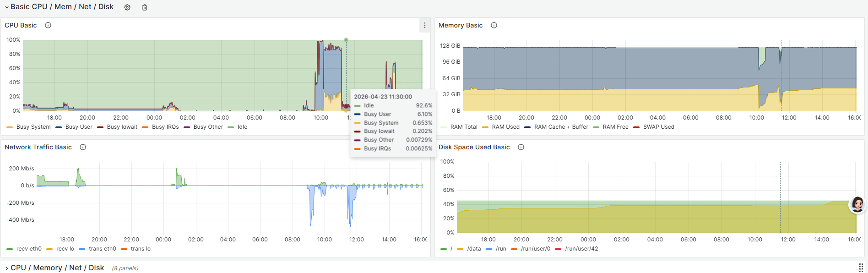Open Network Traffic Basic panel title
868x273 pixels.
[38, 147]
